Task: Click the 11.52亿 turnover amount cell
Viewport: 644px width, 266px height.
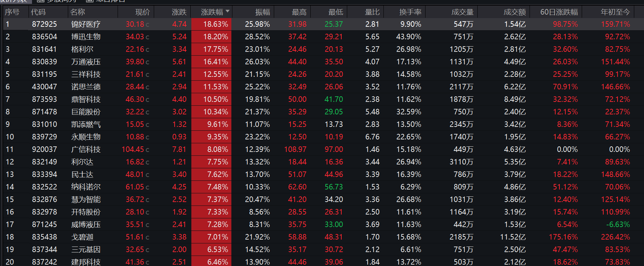Action: (513, 237)
